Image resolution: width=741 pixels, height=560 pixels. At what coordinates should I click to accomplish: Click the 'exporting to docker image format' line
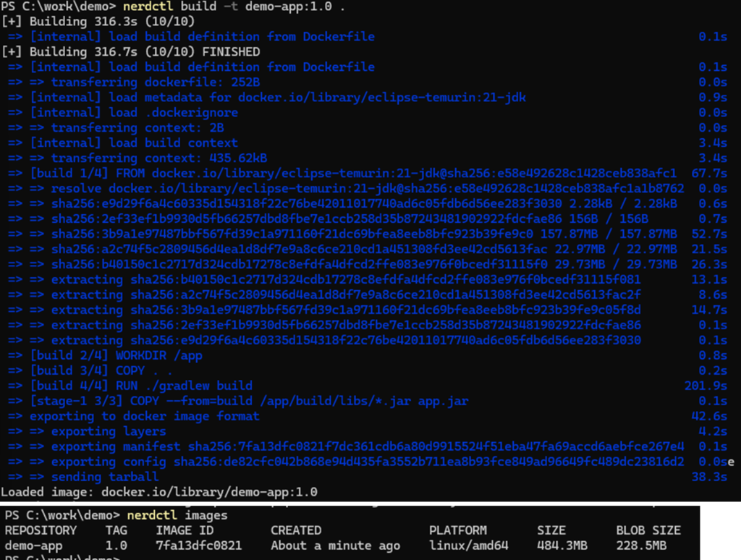click(x=144, y=416)
